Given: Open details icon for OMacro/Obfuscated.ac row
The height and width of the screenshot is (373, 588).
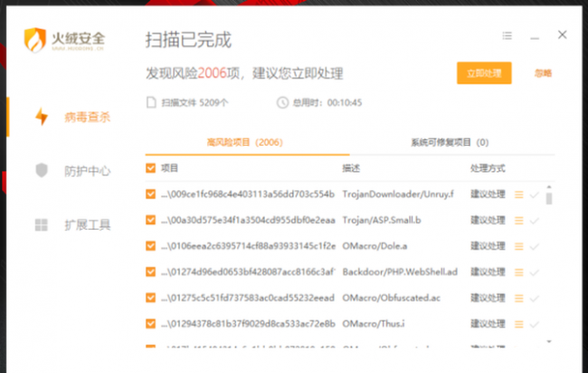Looking at the screenshot, I should [x=519, y=298].
